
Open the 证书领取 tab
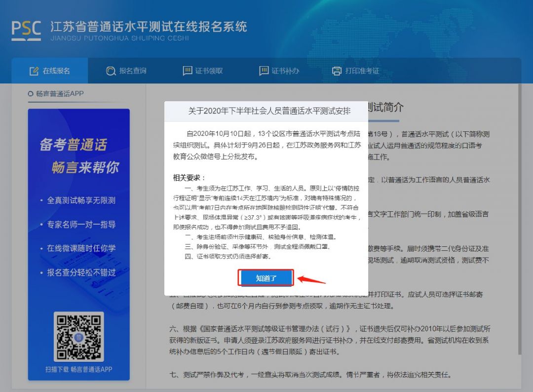(203, 71)
